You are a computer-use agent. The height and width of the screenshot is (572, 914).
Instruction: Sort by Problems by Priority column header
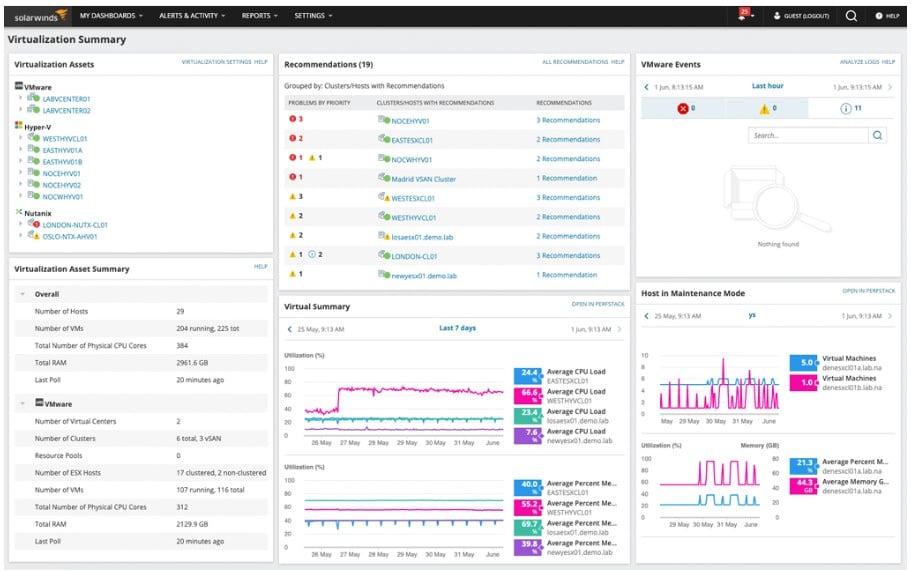tap(319, 103)
